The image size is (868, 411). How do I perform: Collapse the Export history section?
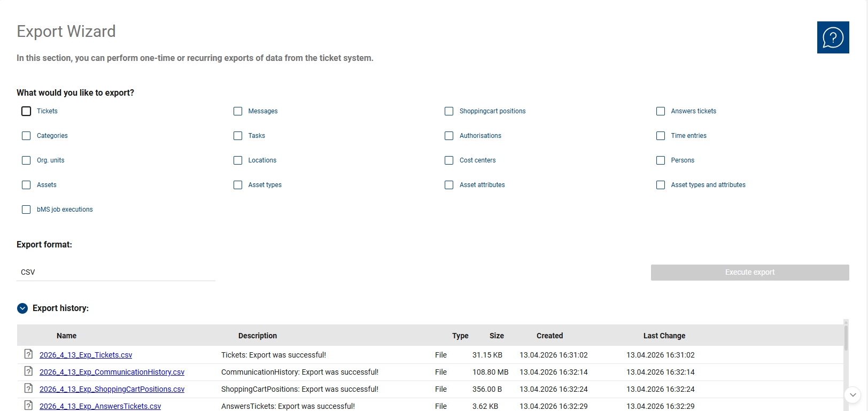click(22, 308)
